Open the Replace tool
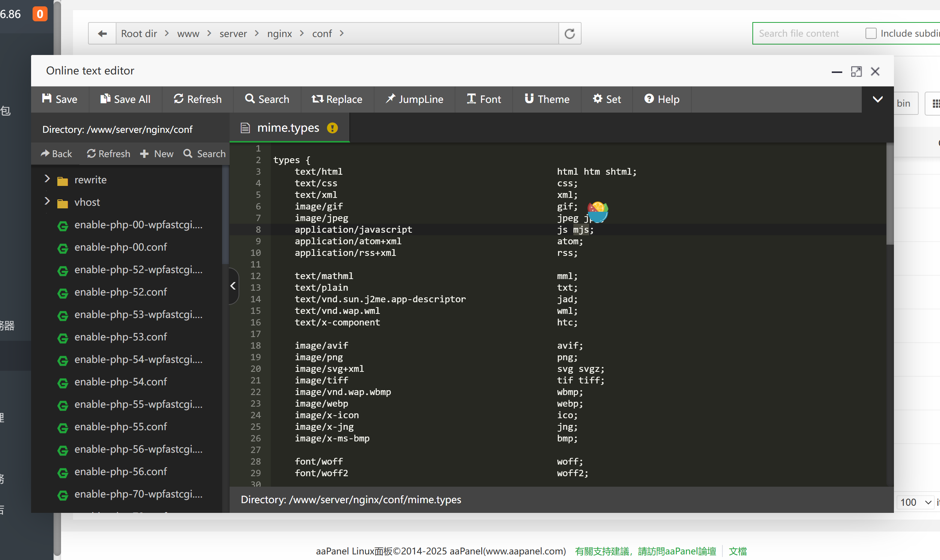This screenshot has width=940, height=560. coord(337,99)
